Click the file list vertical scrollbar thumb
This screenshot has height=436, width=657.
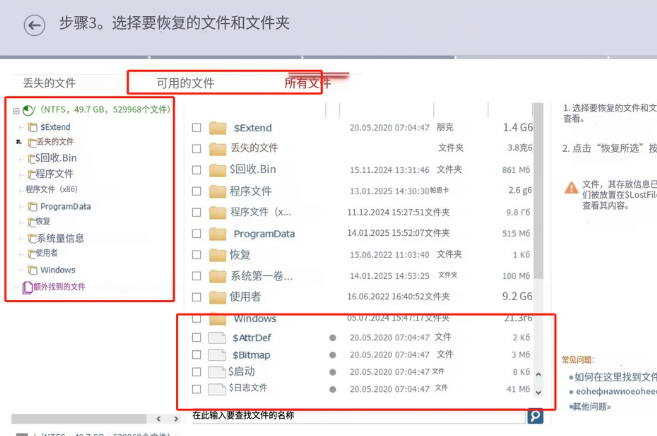(x=538, y=191)
